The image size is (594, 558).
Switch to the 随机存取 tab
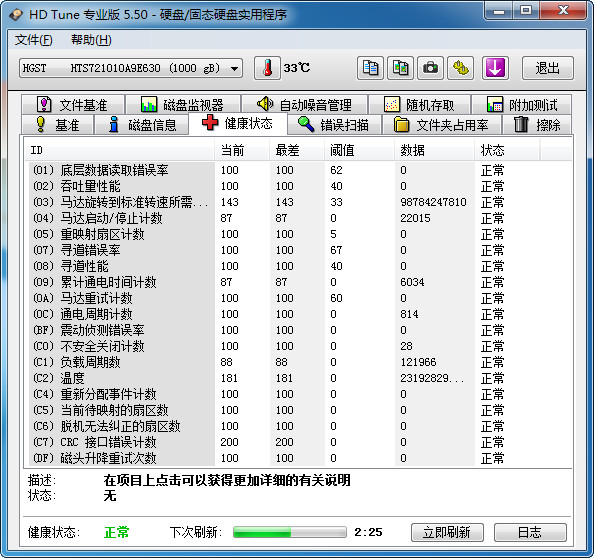pos(419,105)
